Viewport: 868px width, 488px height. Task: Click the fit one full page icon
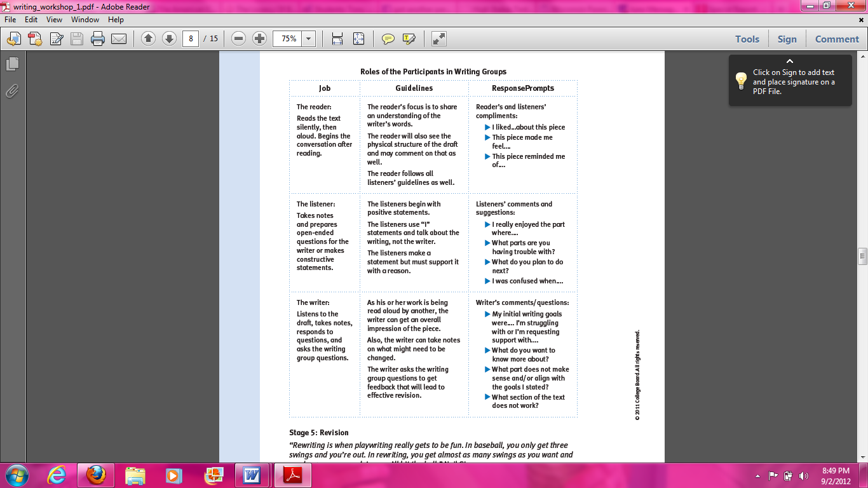pyautogui.click(x=358, y=39)
